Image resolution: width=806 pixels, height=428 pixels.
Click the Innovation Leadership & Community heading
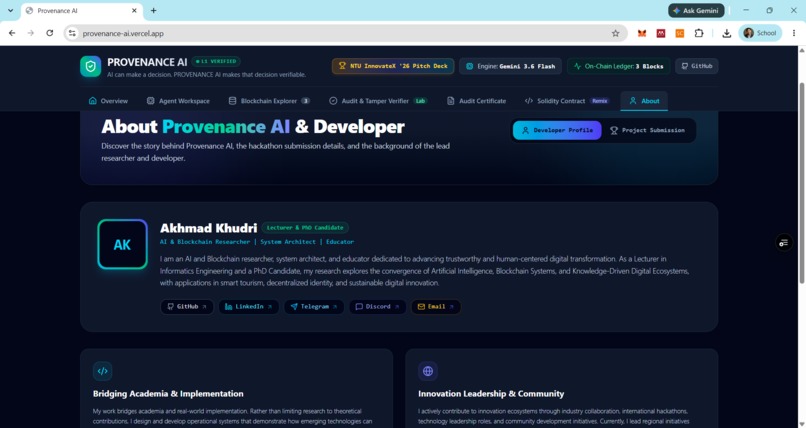coord(491,394)
